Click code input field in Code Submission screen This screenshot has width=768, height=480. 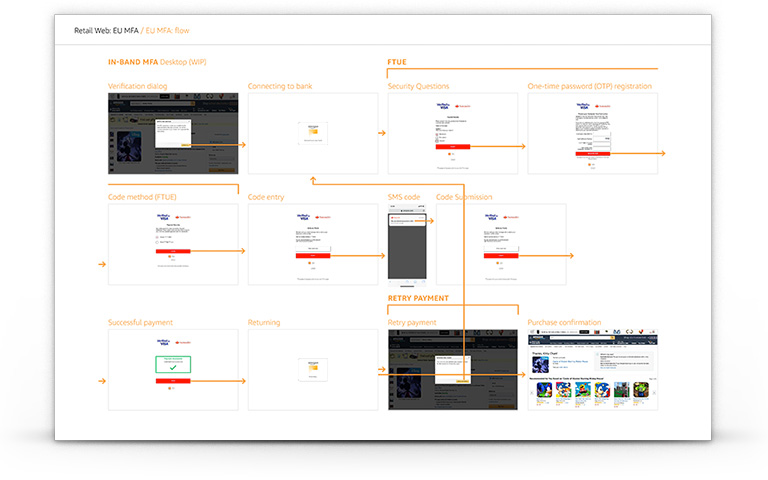click(501, 249)
